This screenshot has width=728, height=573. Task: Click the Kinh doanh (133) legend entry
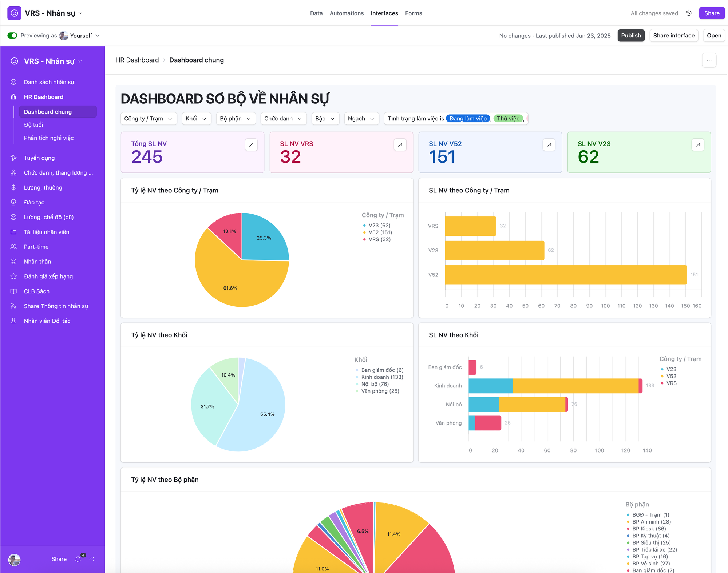coord(379,377)
